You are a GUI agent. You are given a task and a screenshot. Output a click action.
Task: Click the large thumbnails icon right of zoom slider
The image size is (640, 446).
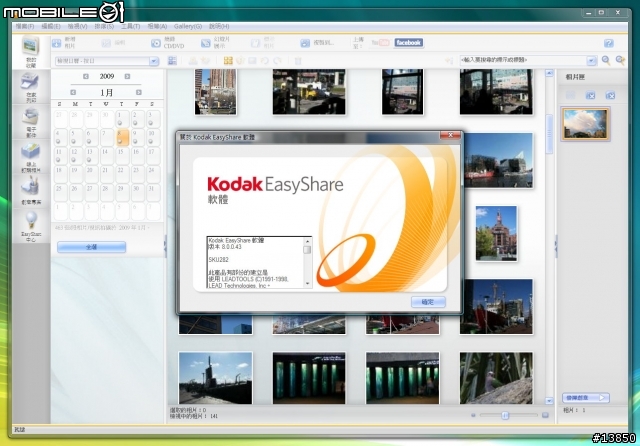coord(545,415)
